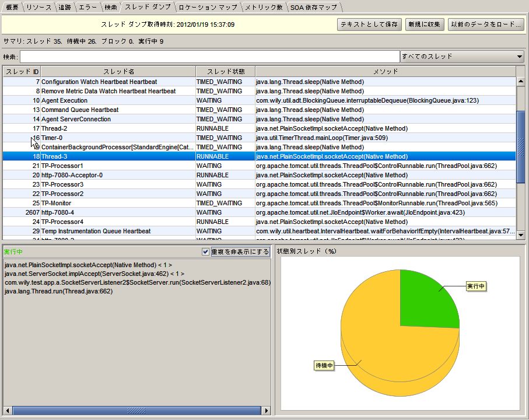Click the green 実行中 pie slice
The width and height of the screenshot is (529, 420).
click(x=427, y=297)
